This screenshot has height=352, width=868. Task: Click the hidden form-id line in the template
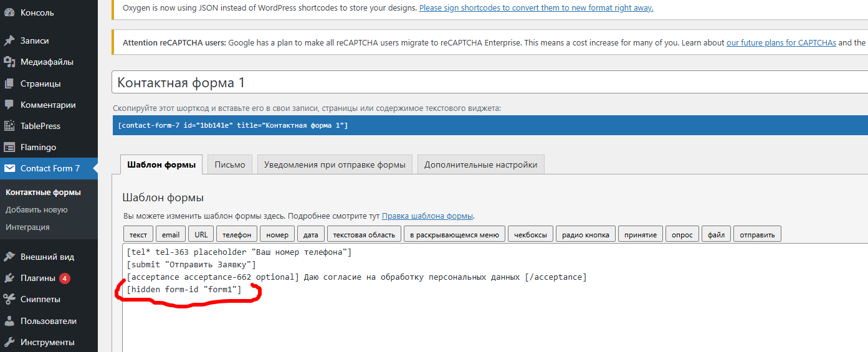click(x=183, y=289)
